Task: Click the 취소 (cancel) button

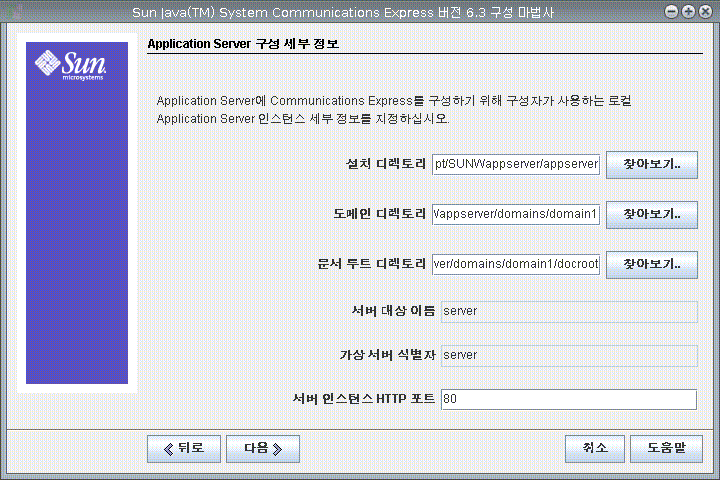Action: point(595,449)
